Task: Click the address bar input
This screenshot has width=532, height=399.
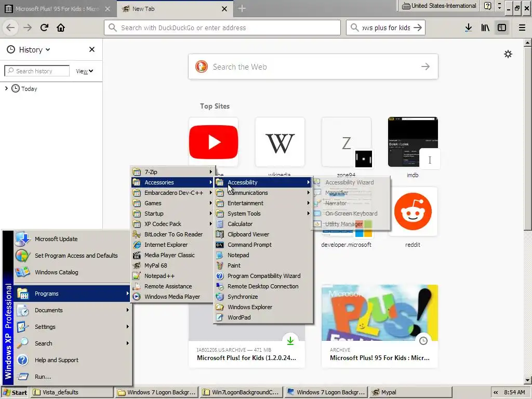Action: tap(222, 28)
